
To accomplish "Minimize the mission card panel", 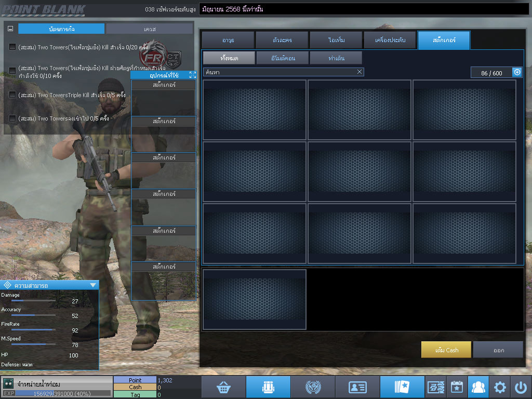I will 10,29.
